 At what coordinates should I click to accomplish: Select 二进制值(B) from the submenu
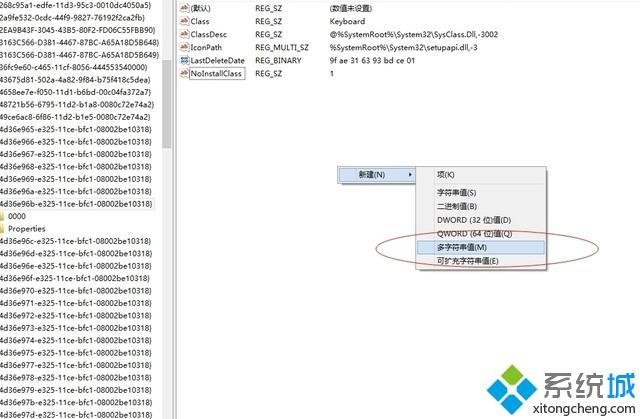pos(481,206)
